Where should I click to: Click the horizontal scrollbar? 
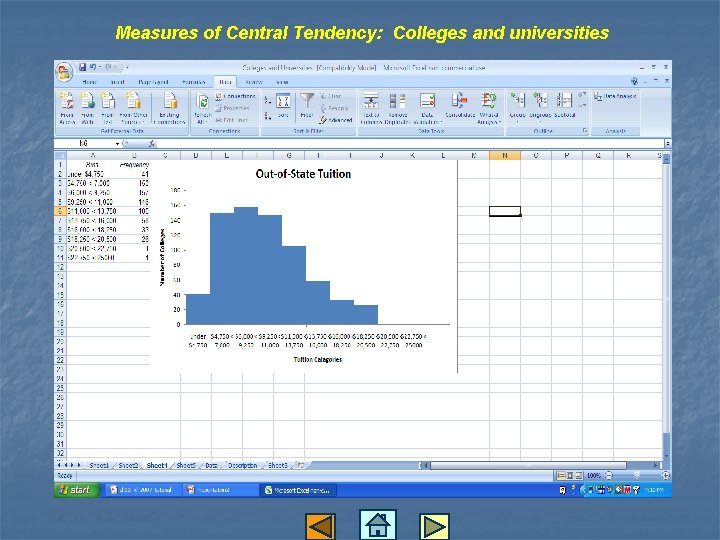coord(528,466)
